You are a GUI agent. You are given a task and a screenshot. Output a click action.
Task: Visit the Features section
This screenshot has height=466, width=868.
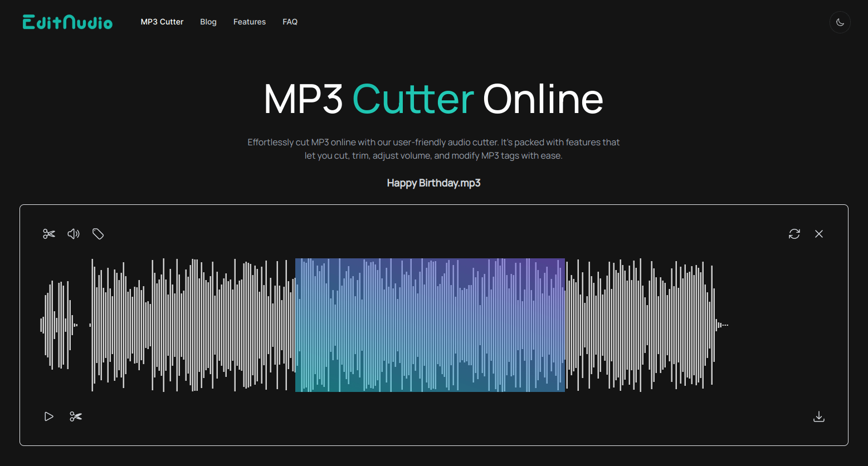(x=249, y=22)
